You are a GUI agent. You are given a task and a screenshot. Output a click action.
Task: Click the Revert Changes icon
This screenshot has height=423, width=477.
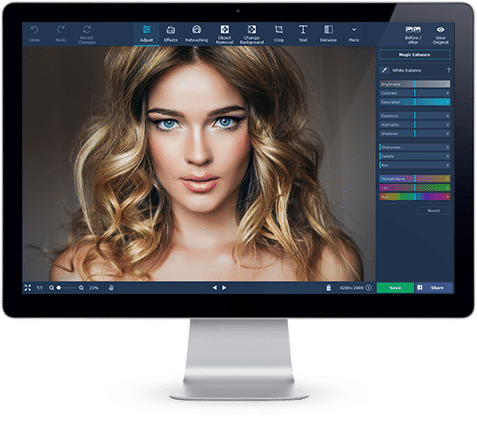87,29
